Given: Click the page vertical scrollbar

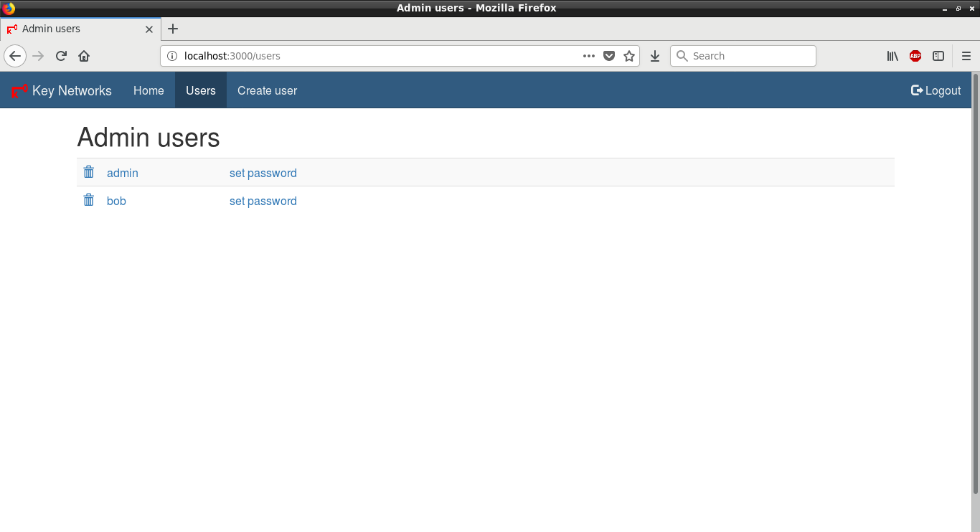Looking at the screenshot, I should [975, 287].
